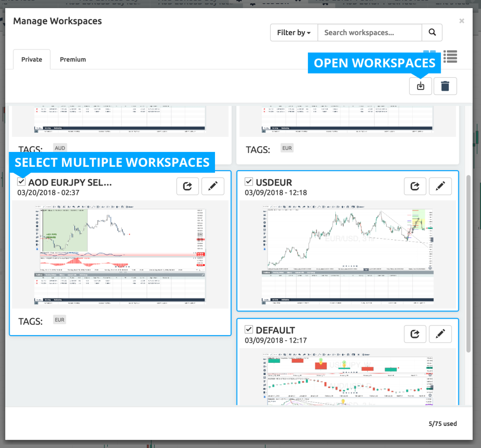The image size is (481, 448).
Task: Uncheck the AOD EURJPY workspace checkbox
Action: [21, 182]
